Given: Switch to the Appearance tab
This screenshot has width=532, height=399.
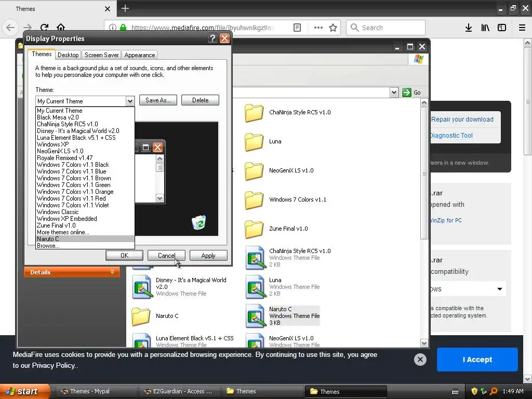Looking at the screenshot, I should coord(139,55).
